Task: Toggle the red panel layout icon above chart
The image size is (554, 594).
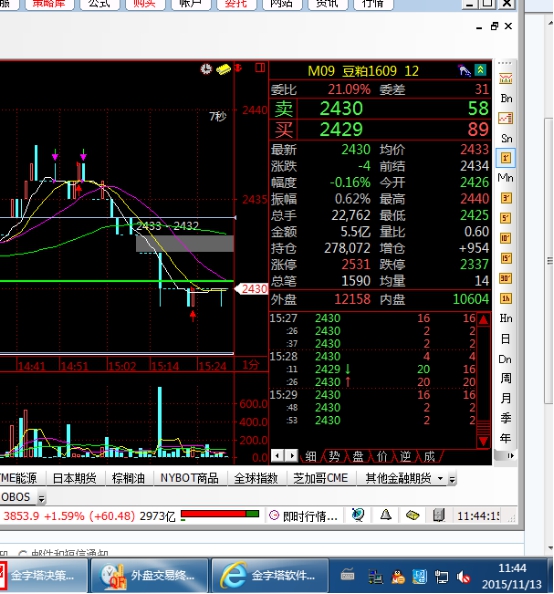Action: tap(260, 68)
